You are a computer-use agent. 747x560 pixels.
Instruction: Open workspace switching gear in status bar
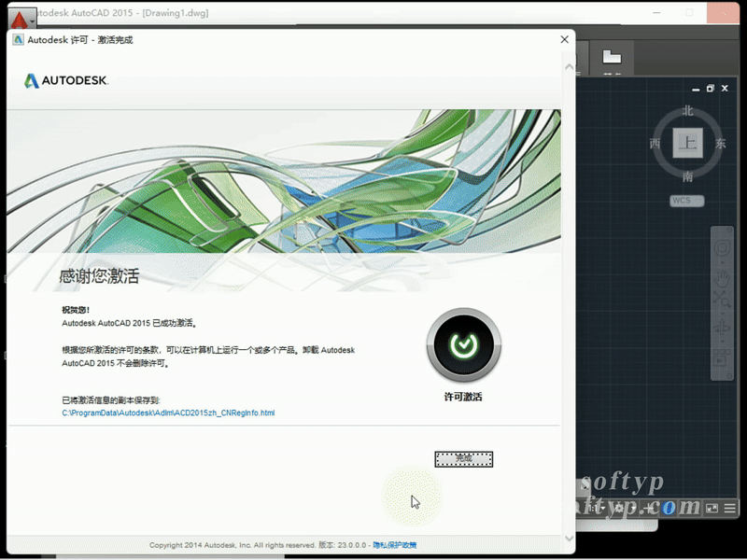[x=619, y=508]
